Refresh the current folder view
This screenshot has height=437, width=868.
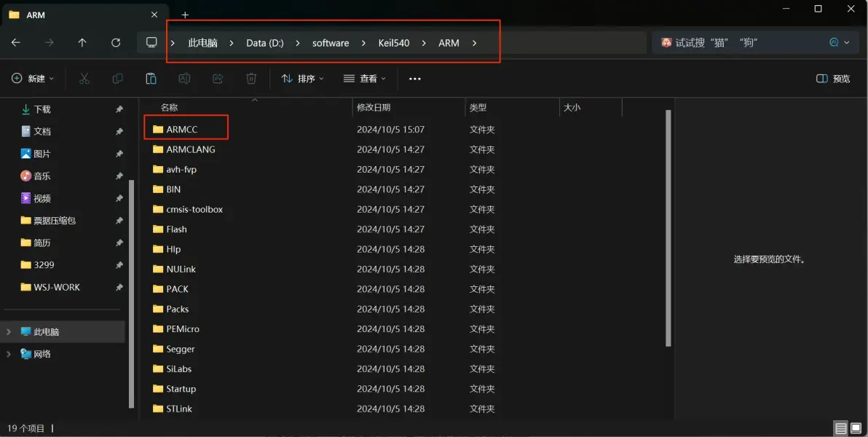pos(115,43)
